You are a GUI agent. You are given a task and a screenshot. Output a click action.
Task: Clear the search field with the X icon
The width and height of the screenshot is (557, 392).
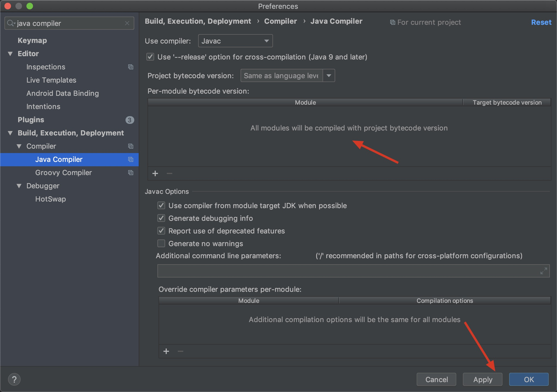(x=127, y=23)
